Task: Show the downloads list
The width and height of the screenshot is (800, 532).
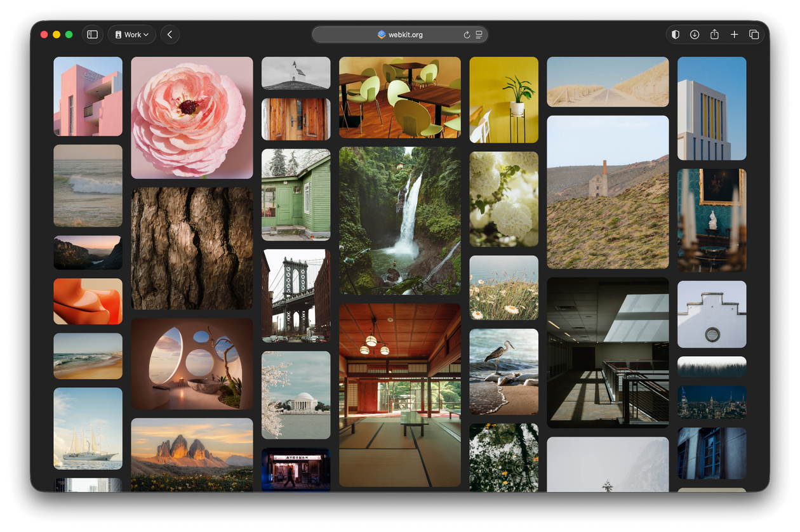Action: point(695,35)
